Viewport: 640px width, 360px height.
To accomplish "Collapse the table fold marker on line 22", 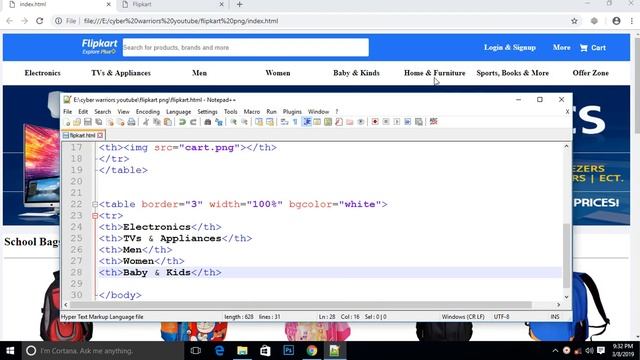I will coord(95,204).
